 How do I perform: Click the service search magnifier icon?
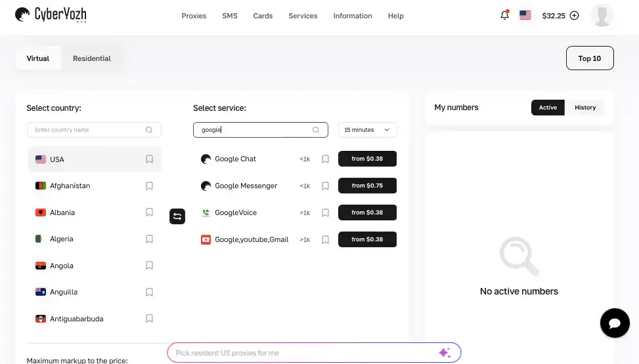pos(316,130)
